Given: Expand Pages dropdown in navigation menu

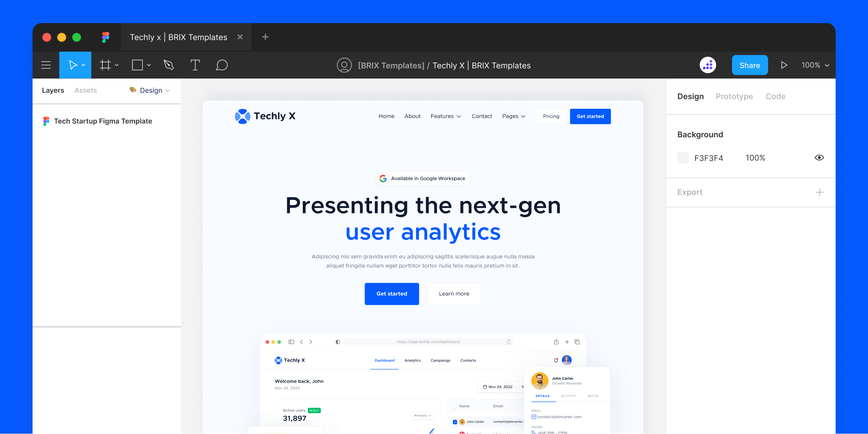Looking at the screenshot, I should coord(514,116).
